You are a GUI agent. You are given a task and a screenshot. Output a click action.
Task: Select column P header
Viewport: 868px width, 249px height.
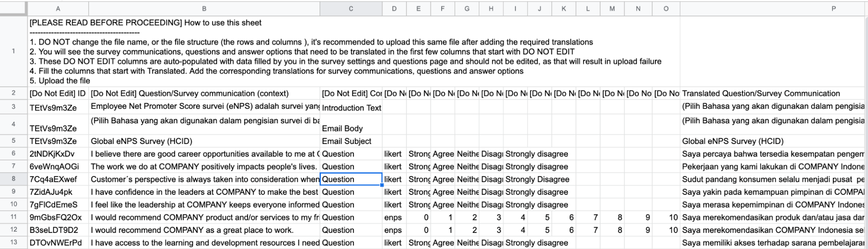773,9
